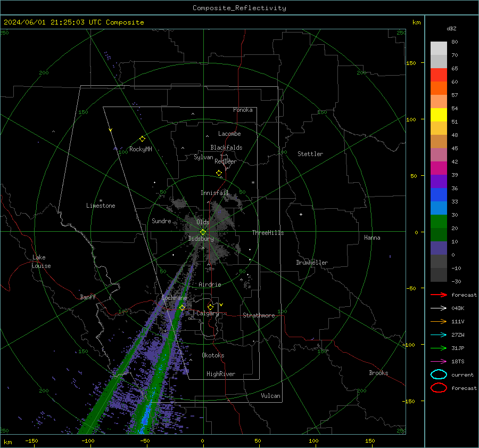Click the yellow diamond marker below RedDeer
Screen dimensions: 479x448
(219, 173)
